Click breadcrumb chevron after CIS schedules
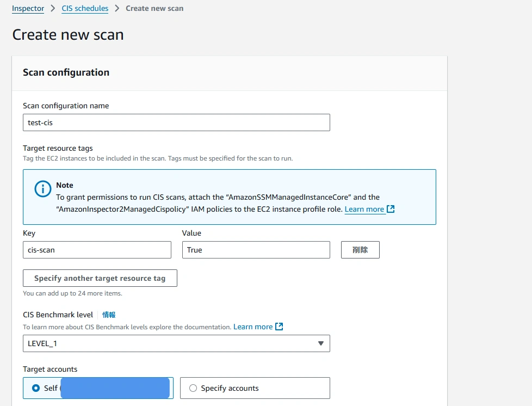This screenshot has height=406, width=532. click(x=117, y=8)
